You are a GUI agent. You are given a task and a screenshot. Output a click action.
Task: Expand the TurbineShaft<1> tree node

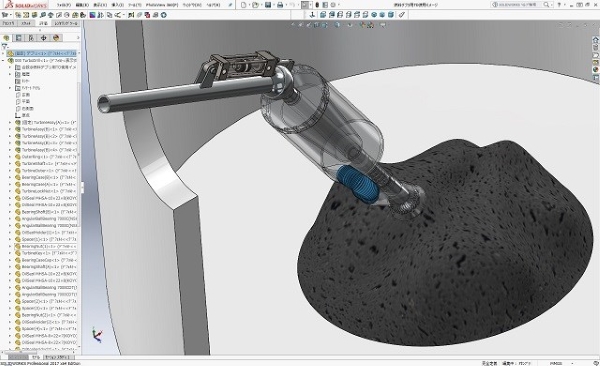(x=10, y=163)
